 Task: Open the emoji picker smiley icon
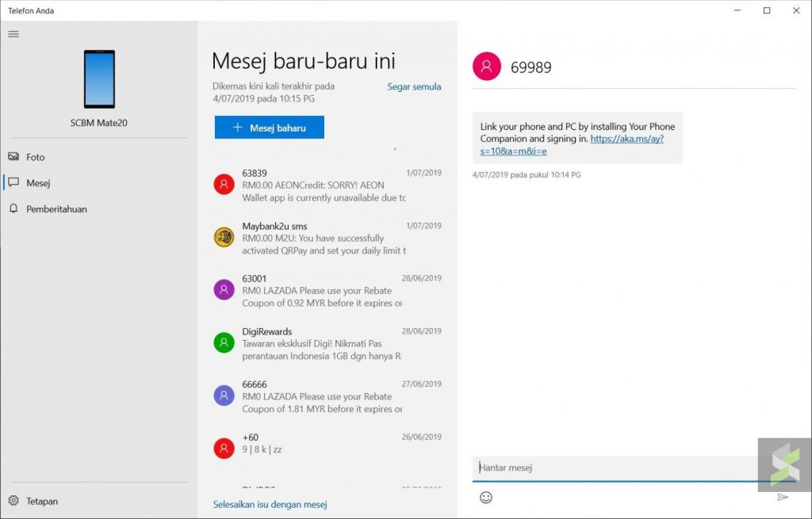[486, 498]
